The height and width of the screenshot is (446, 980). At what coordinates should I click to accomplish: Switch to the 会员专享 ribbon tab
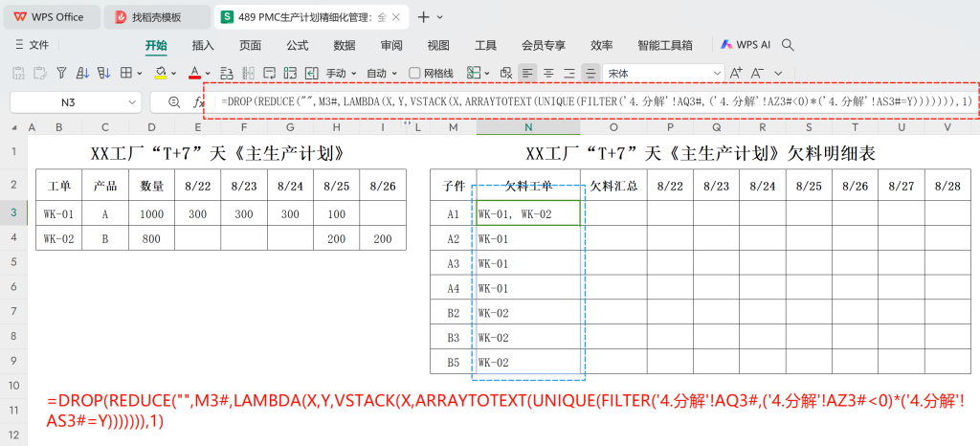pyautogui.click(x=544, y=45)
